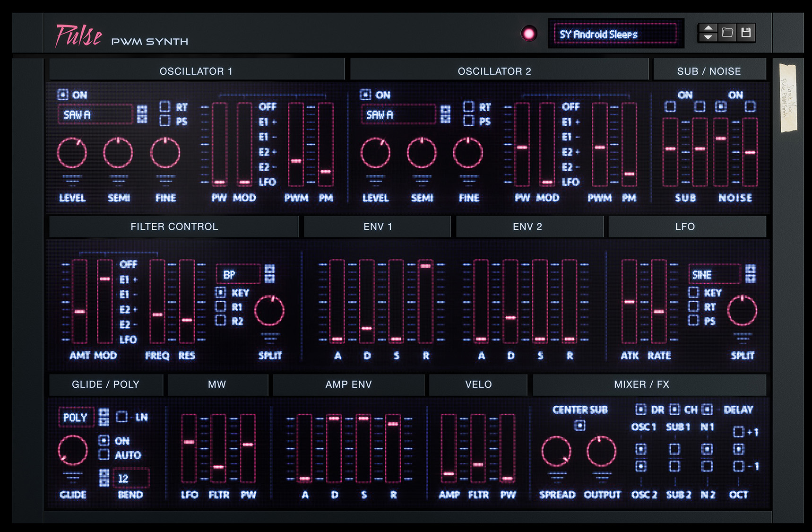Step filter type arrows beside BP

(x=269, y=274)
